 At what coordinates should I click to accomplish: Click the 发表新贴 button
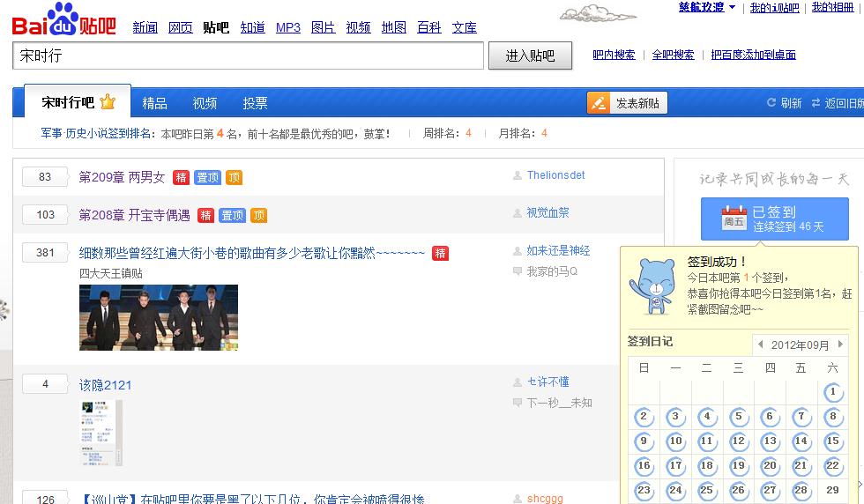(x=627, y=103)
